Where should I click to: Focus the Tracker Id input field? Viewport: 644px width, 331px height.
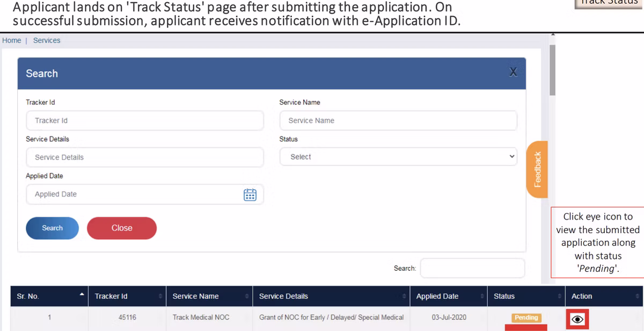point(145,120)
